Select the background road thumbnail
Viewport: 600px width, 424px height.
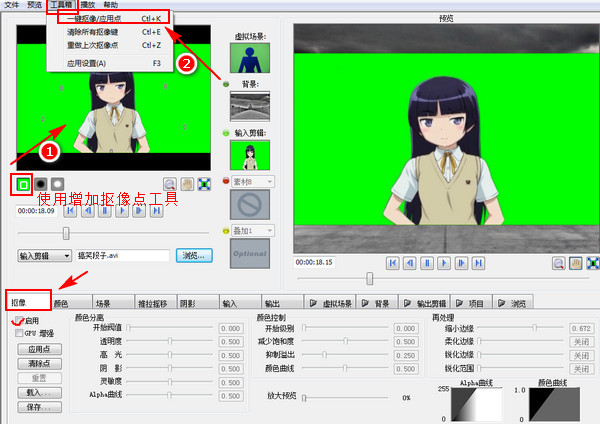coord(250,106)
